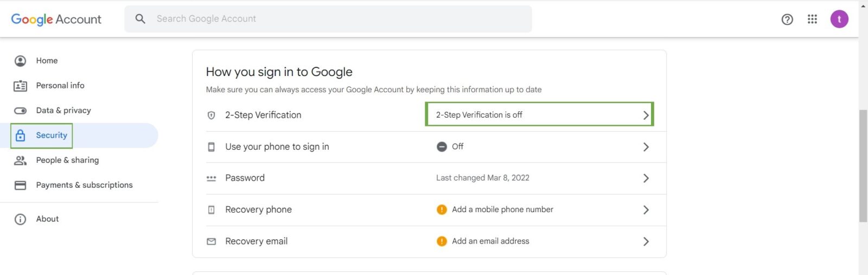
Task: Click the search magnifier icon
Action: click(x=140, y=19)
